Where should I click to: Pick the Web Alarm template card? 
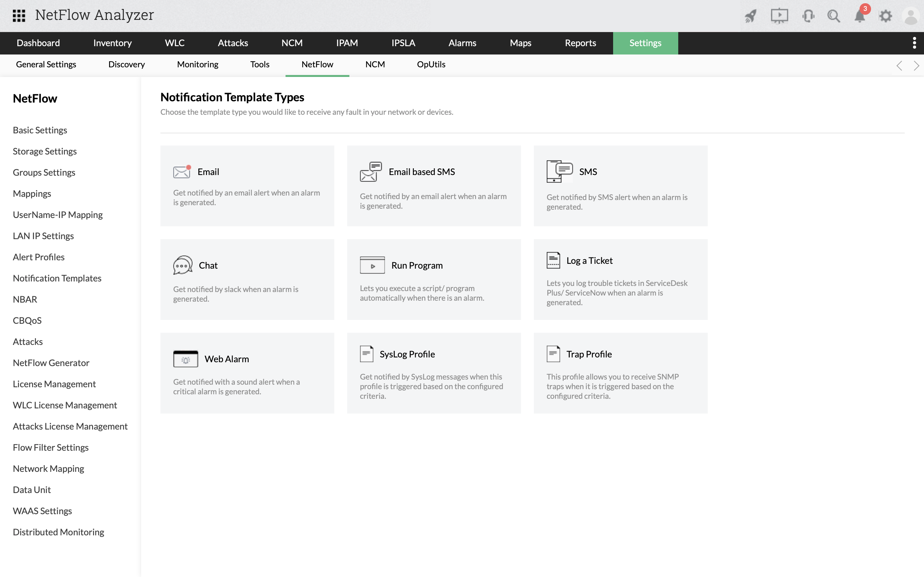click(x=247, y=373)
